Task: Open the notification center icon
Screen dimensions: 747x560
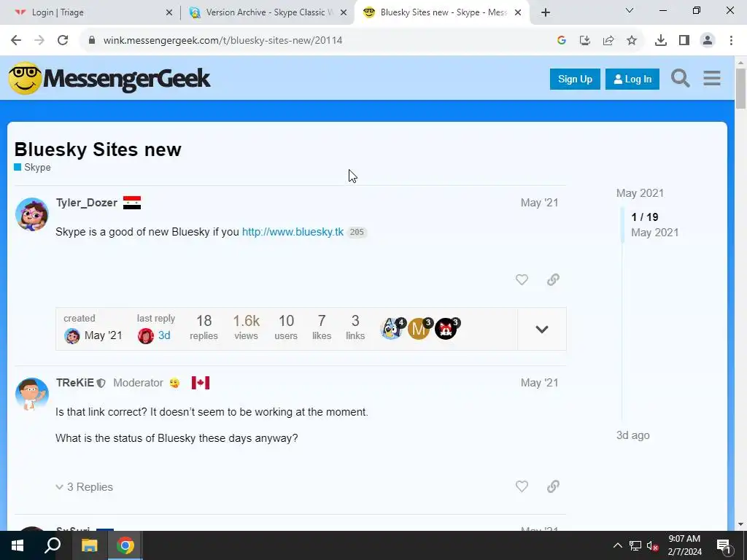Action: 724,545
